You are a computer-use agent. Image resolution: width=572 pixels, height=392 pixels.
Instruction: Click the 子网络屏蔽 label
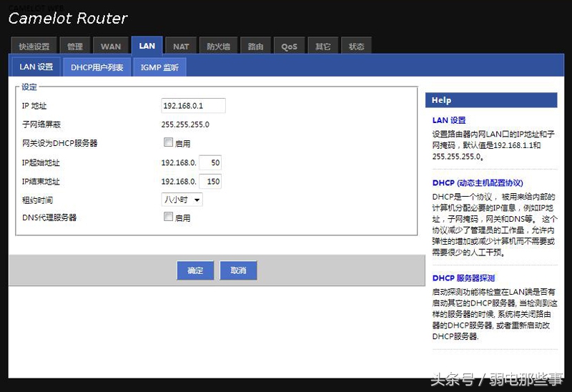tap(41, 124)
